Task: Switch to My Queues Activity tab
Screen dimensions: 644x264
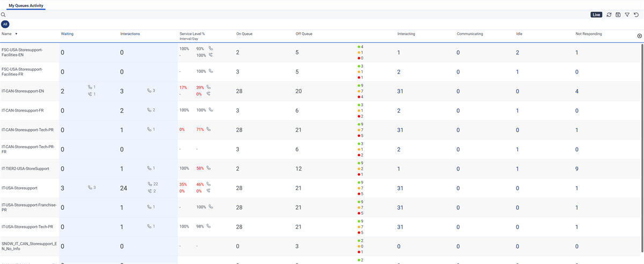Action: point(26,5)
